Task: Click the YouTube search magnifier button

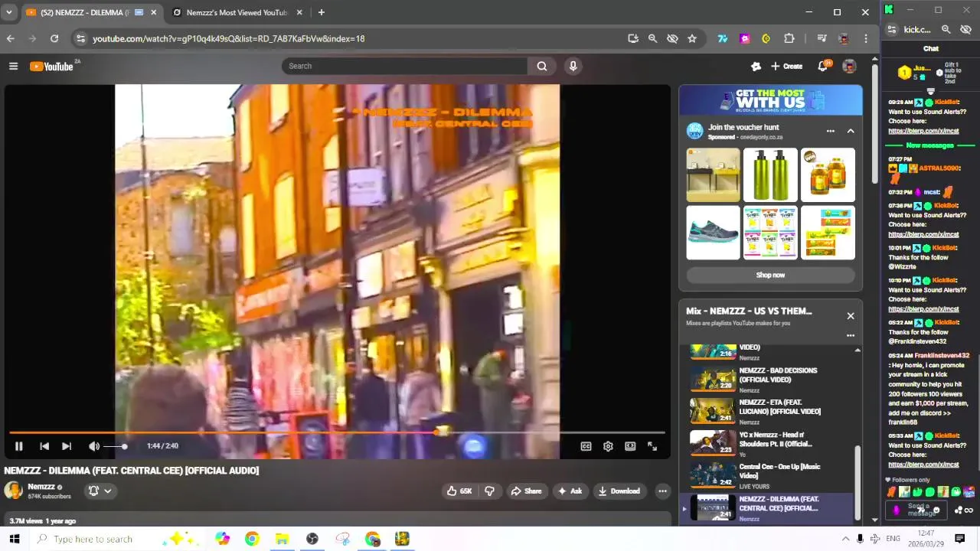Action: pyautogui.click(x=542, y=66)
